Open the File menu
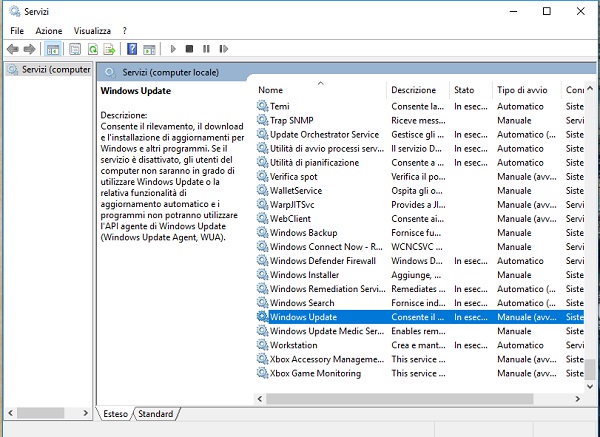This screenshot has width=600, height=437. pos(17,31)
